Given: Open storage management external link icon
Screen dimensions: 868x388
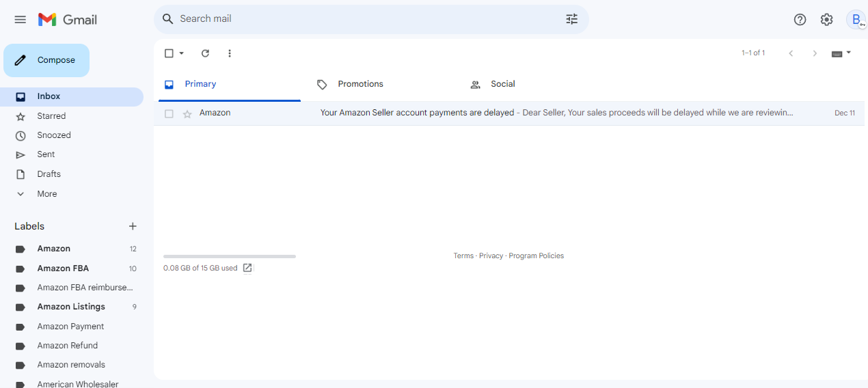Looking at the screenshot, I should coord(247,268).
